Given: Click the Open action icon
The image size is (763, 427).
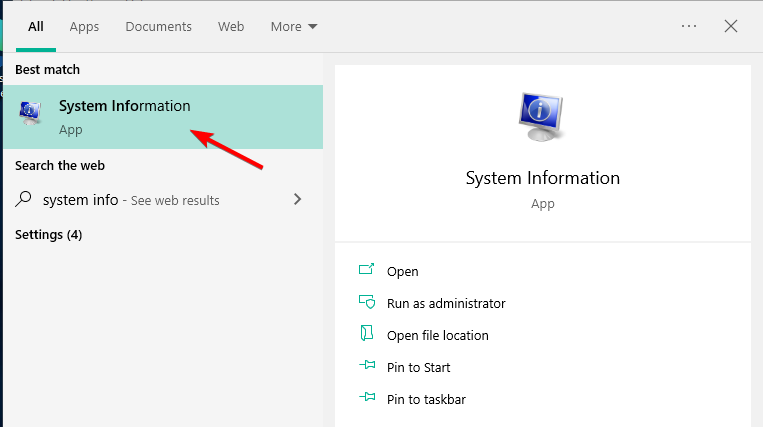Looking at the screenshot, I should [366, 269].
